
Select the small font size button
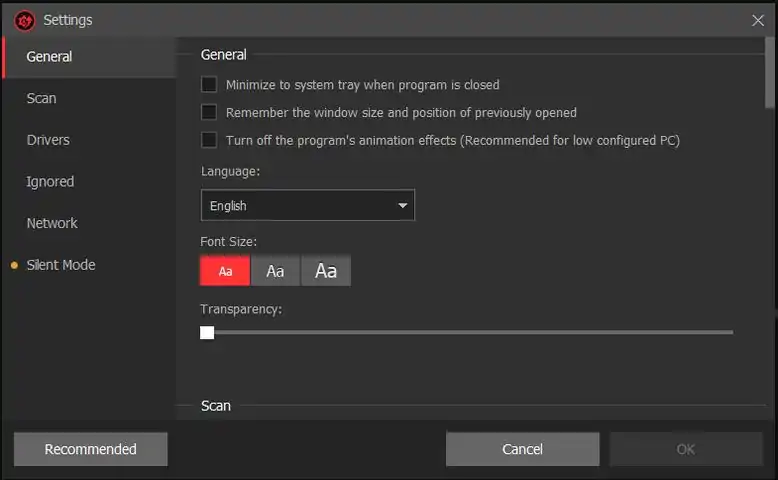tap(225, 271)
